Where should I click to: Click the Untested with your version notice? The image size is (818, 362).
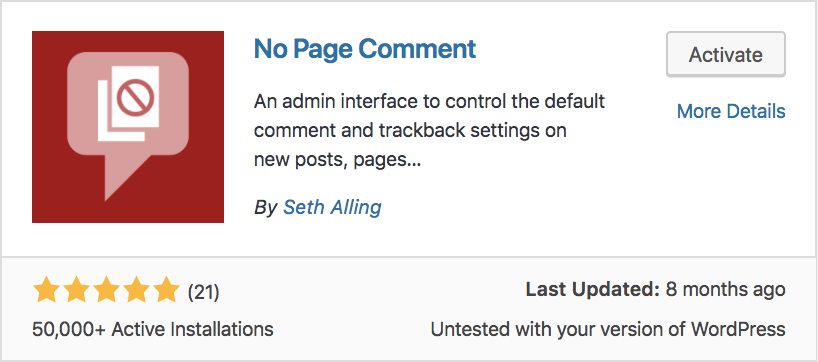pyautogui.click(x=608, y=329)
